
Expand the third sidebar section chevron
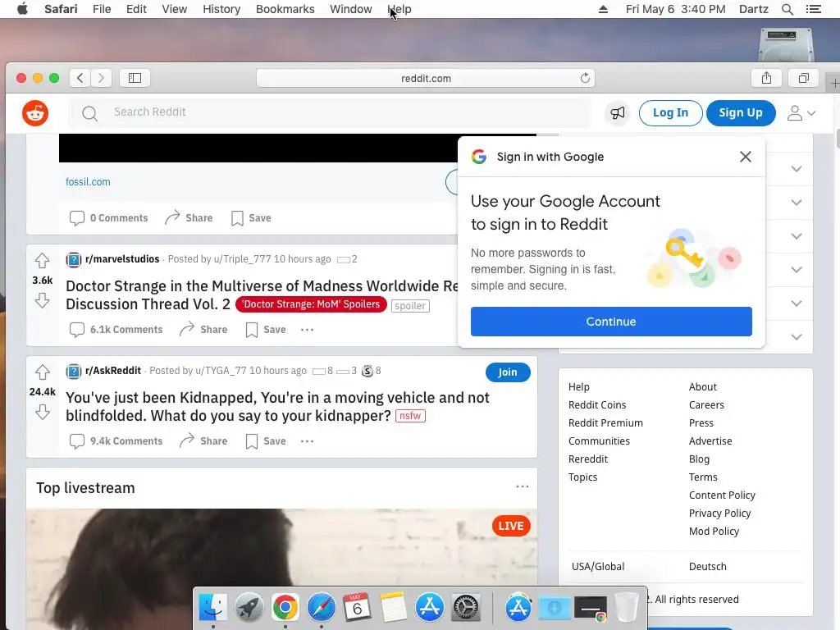coord(797,236)
